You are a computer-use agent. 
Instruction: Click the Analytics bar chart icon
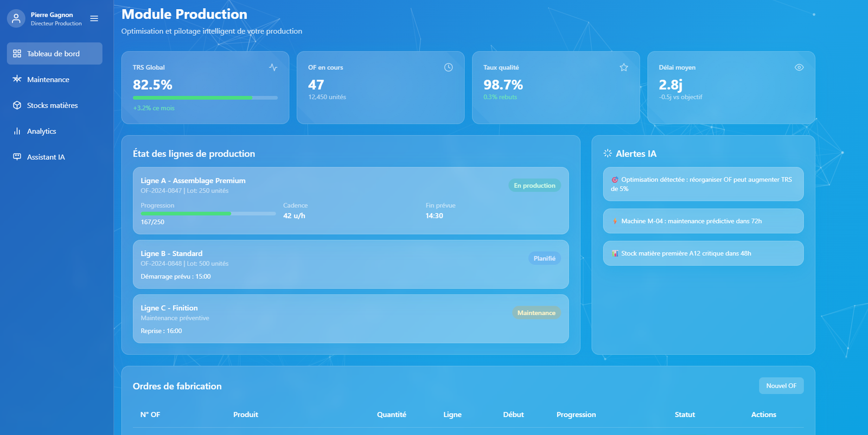coord(17,131)
